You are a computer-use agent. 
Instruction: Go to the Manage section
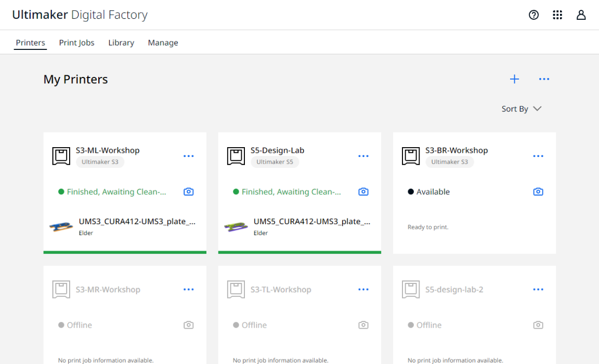tap(163, 42)
